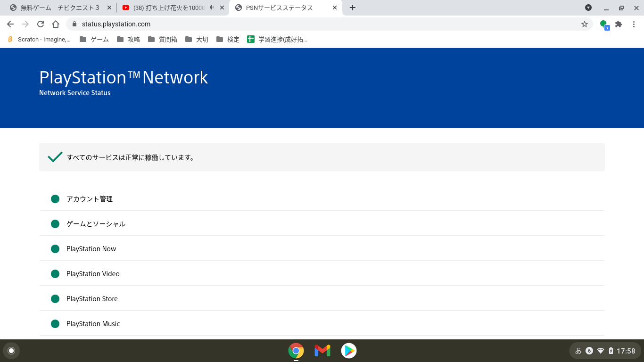This screenshot has width=644, height=362.
Task: Open the 大切 bookmark folder
Action: point(197,40)
